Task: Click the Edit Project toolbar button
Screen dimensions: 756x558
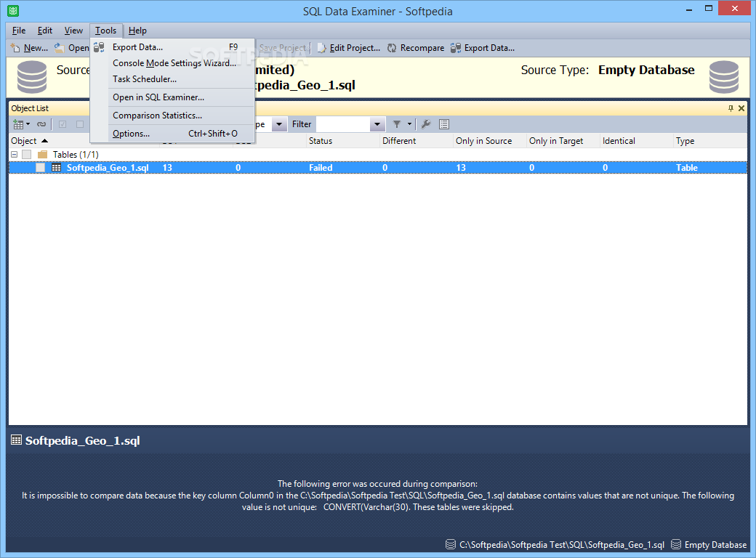Action: pyautogui.click(x=348, y=48)
